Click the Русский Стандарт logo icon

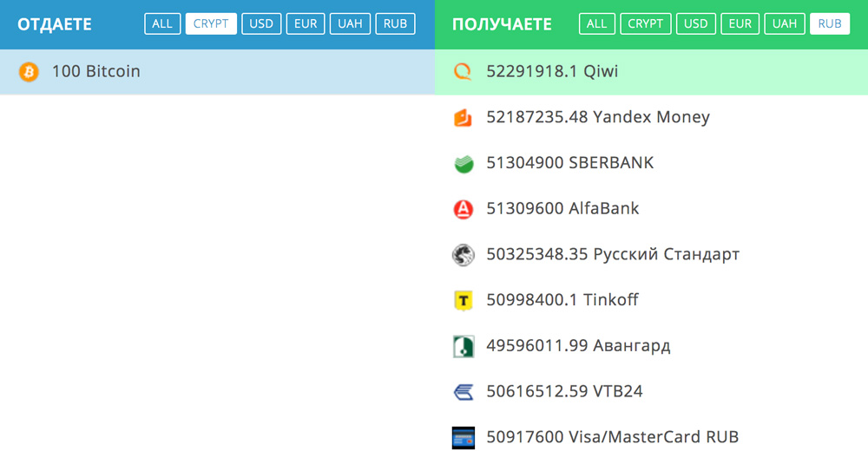(464, 255)
